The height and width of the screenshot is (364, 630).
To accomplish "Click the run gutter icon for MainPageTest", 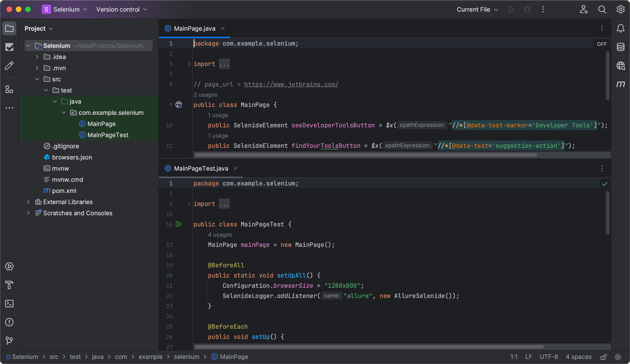I will [x=178, y=224].
